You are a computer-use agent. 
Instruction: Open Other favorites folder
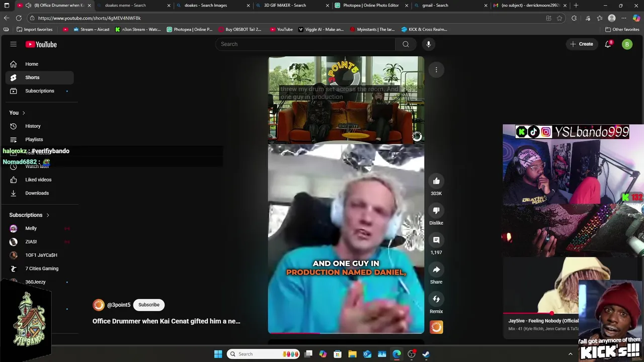pyautogui.click(x=622, y=29)
